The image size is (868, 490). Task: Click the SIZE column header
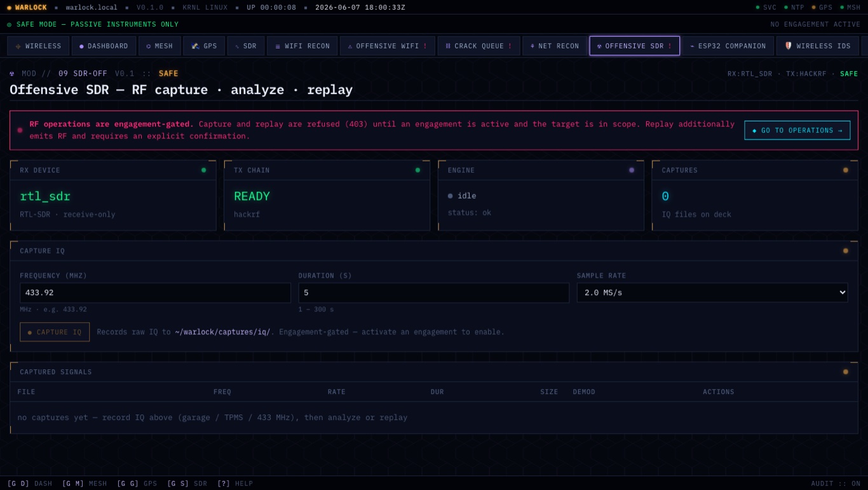click(x=549, y=391)
